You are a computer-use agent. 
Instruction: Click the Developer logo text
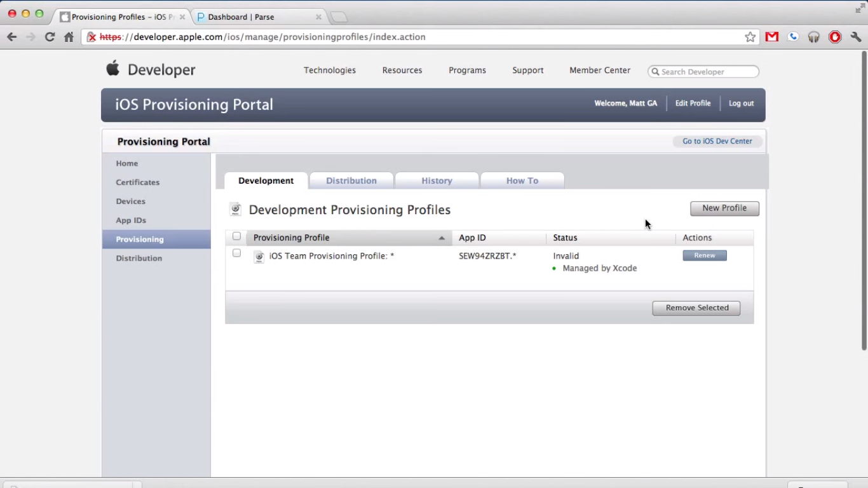pyautogui.click(x=161, y=70)
